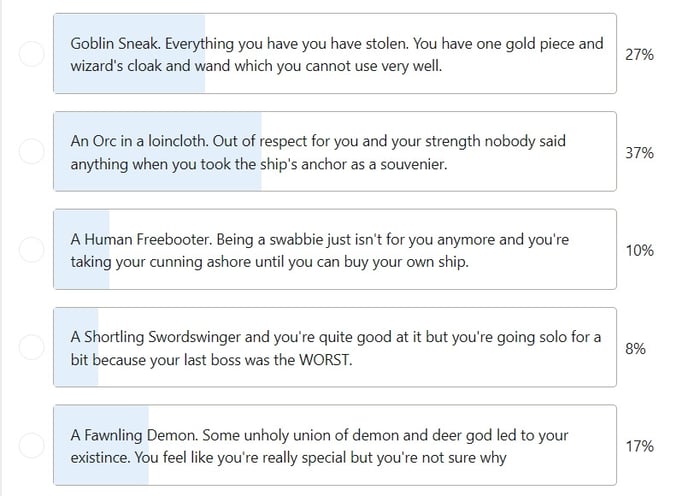The height and width of the screenshot is (496, 694).
Task: Choose the Fawnling Demon radio button
Action: (x=31, y=445)
